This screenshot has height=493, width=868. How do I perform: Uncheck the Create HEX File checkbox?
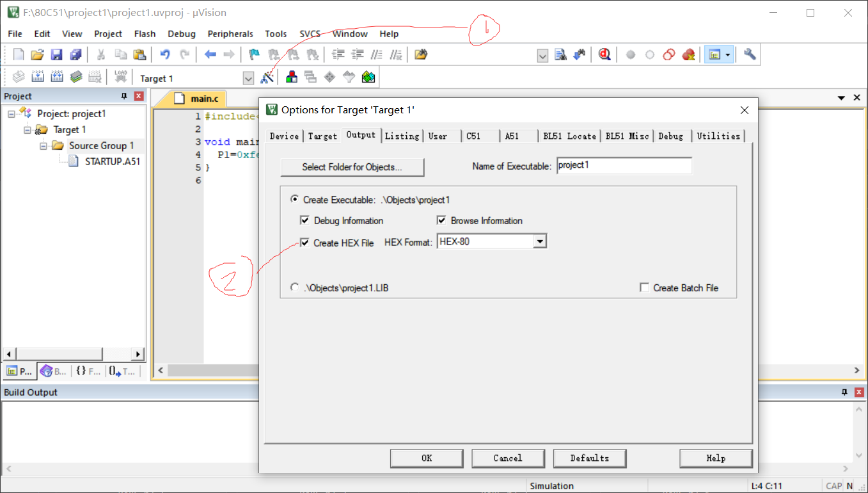[305, 243]
